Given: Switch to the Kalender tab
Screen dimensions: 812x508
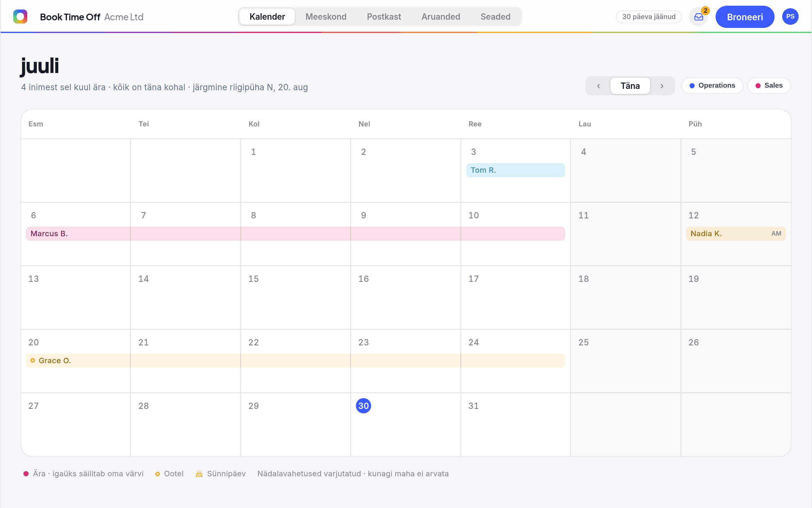Looking at the screenshot, I should tap(267, 17).
